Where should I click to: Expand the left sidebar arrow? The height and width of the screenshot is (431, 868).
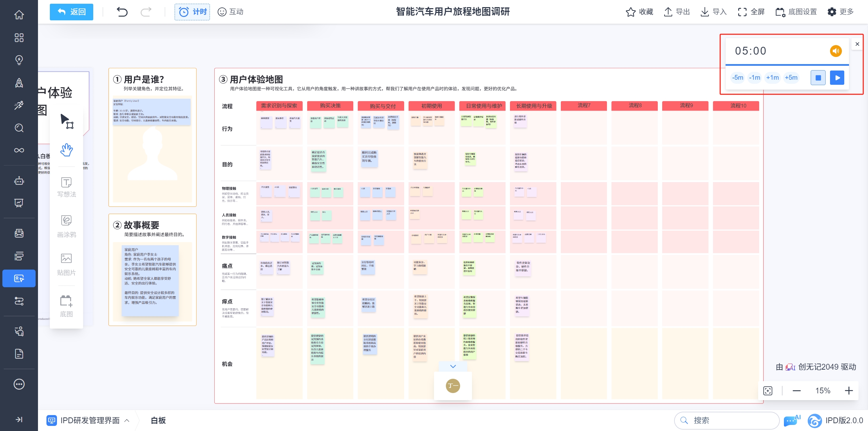(19, 419)
